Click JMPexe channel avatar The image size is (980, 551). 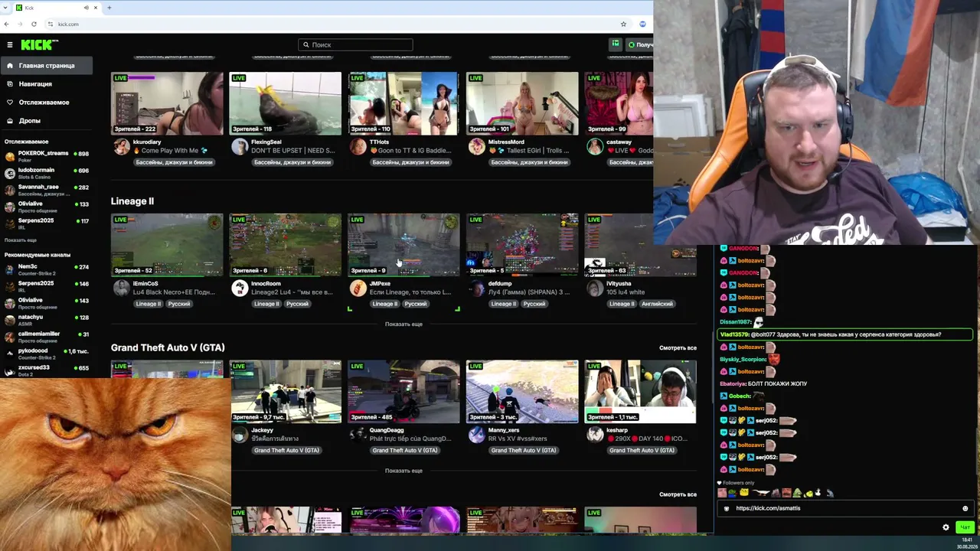[x=358, y=288]
